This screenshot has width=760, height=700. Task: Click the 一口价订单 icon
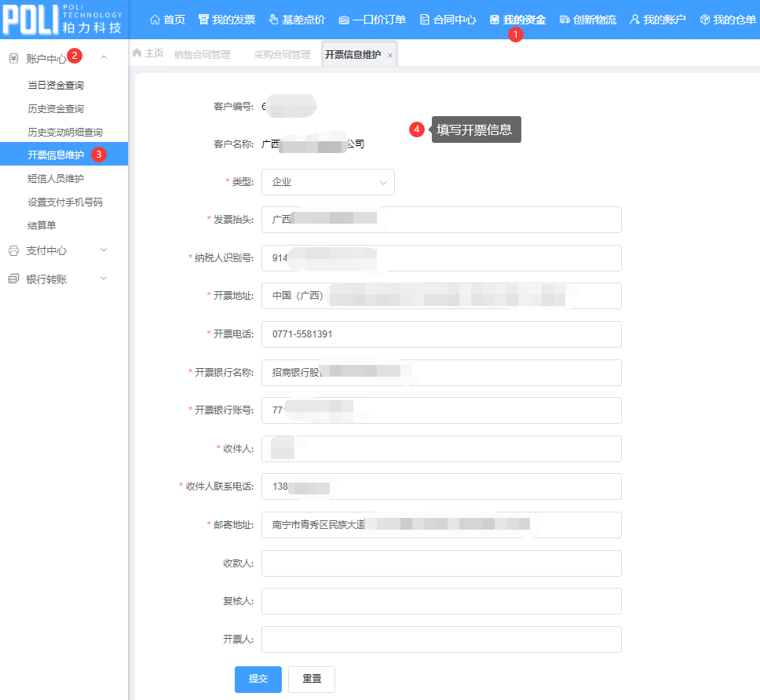click(x=343, y=20)
